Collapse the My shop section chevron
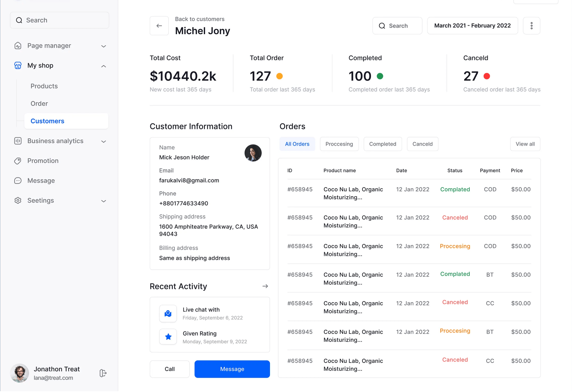This screenshot has width=572, height=392. pyautogui.click(x=104, y=66)
